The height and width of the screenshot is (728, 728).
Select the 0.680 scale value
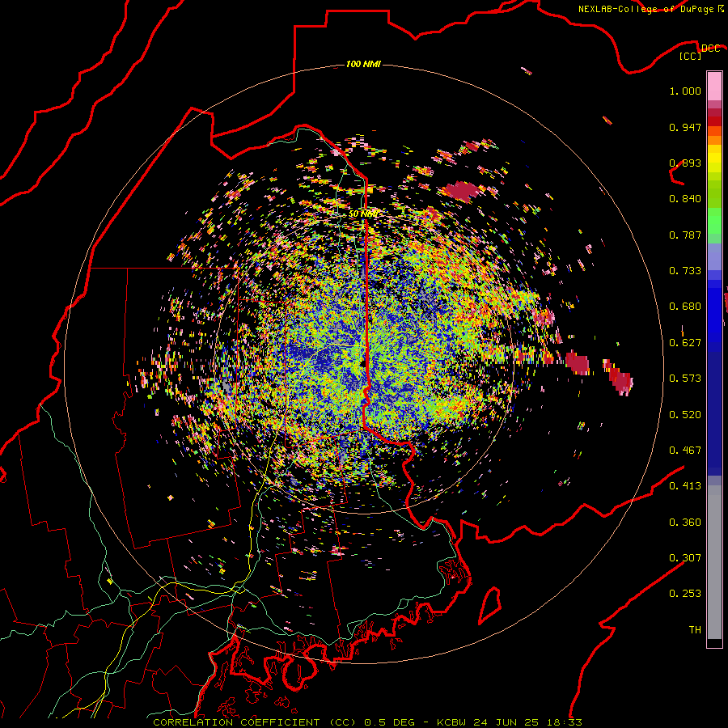tap(685, 307)
